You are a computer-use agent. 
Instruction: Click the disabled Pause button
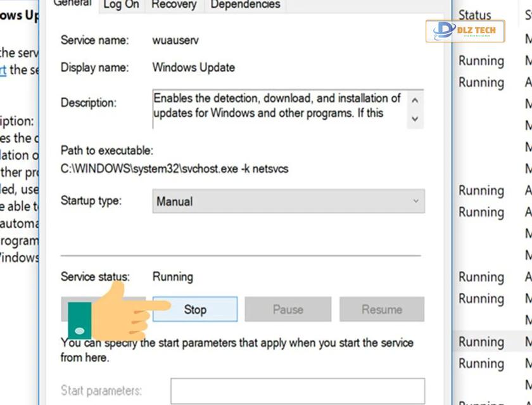point(288,309)
